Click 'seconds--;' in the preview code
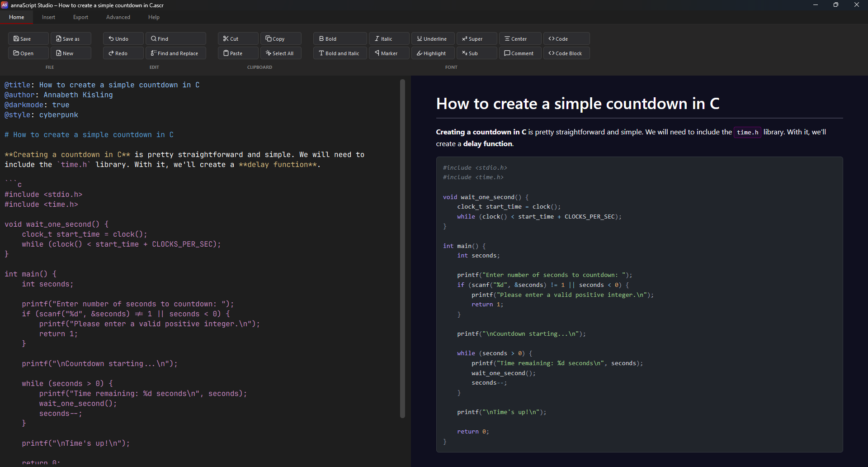Image resolution: width=868 pixels, height=467 pixels. coord(489,383)
